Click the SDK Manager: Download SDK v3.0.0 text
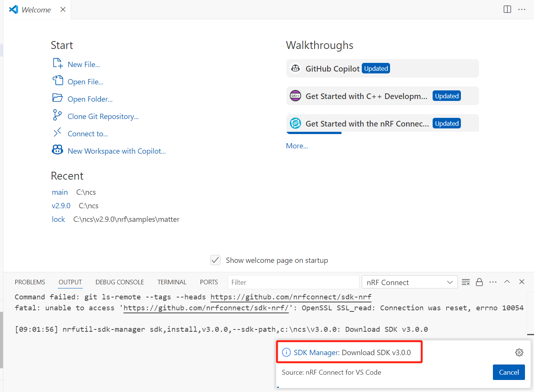534x392 pixels. [352, 352]
